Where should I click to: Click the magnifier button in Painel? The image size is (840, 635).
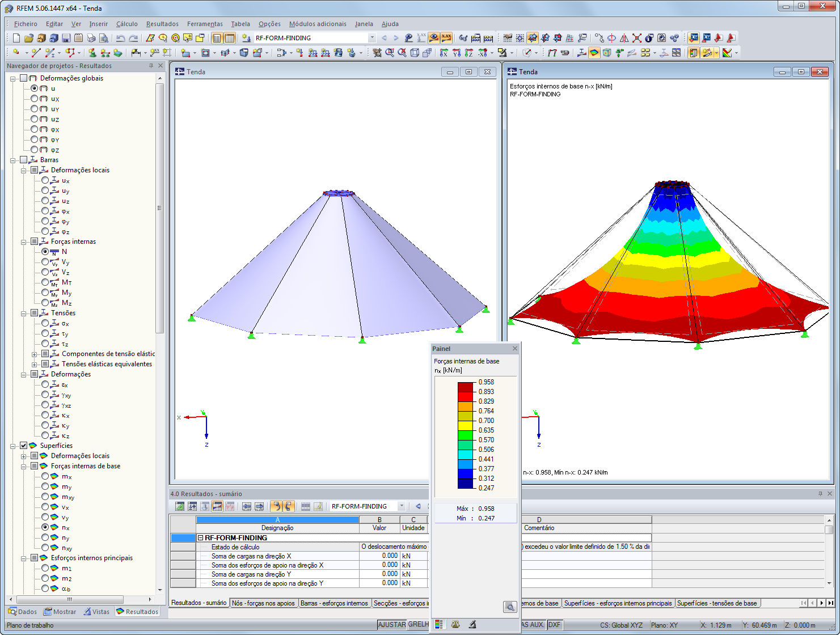509,606
